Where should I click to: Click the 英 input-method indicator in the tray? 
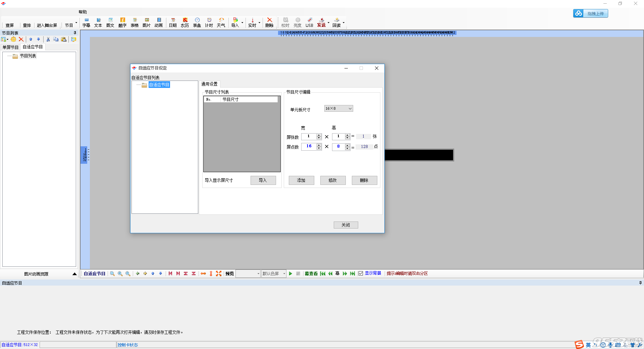[x=588, y=345]
